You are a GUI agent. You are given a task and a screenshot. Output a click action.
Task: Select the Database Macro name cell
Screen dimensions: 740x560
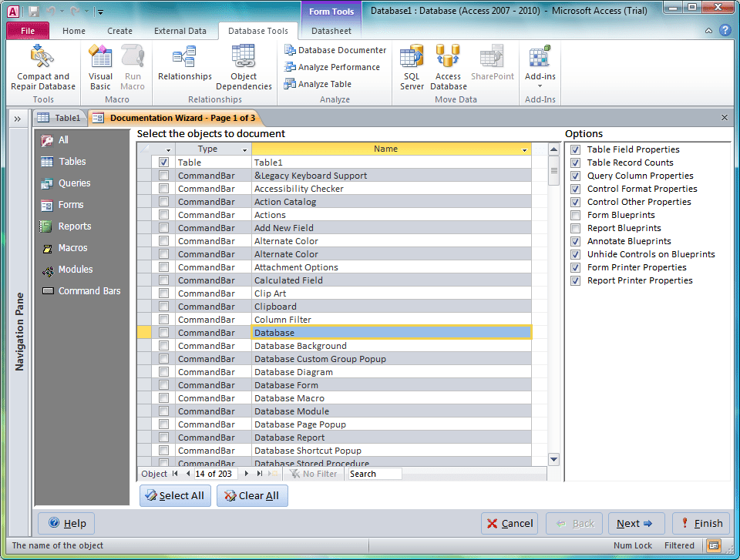pos(392,398)
